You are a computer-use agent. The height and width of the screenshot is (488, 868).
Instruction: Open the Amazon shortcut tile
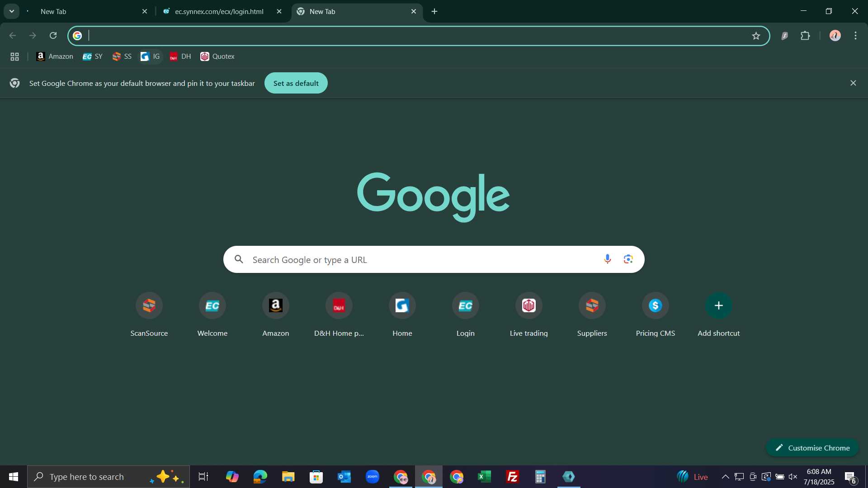(276, 315)
